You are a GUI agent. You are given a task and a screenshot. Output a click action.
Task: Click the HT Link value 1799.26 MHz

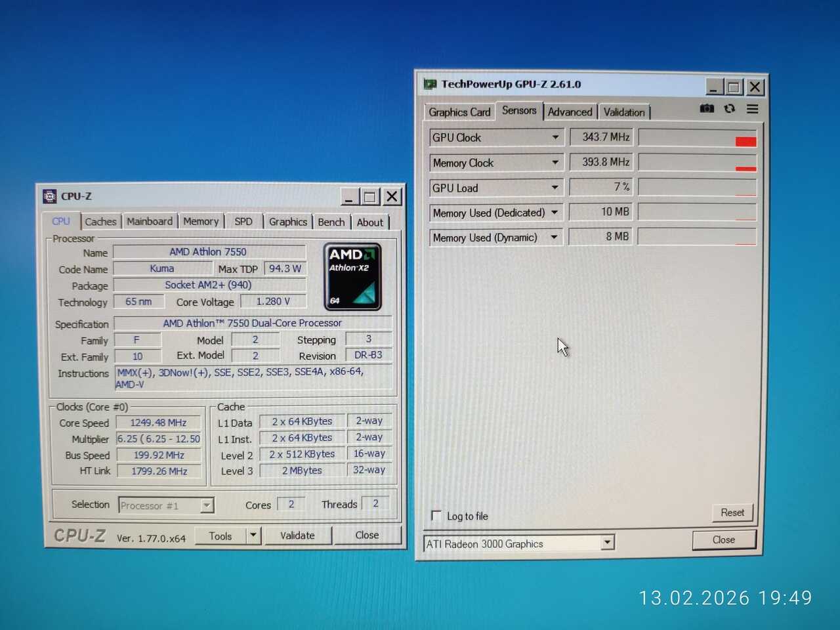coord(159,471)
